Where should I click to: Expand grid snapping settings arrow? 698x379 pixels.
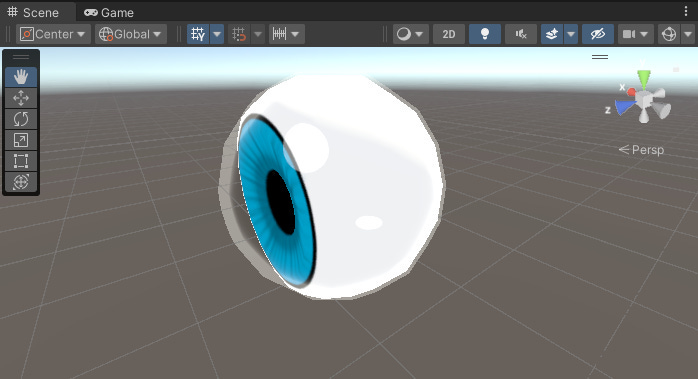[258, 34]
